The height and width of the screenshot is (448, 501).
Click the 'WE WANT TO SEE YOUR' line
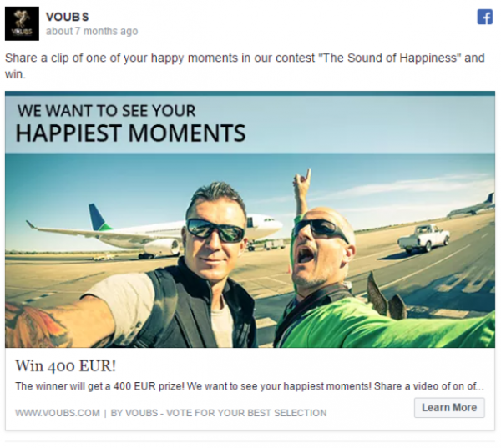point(106,111)
